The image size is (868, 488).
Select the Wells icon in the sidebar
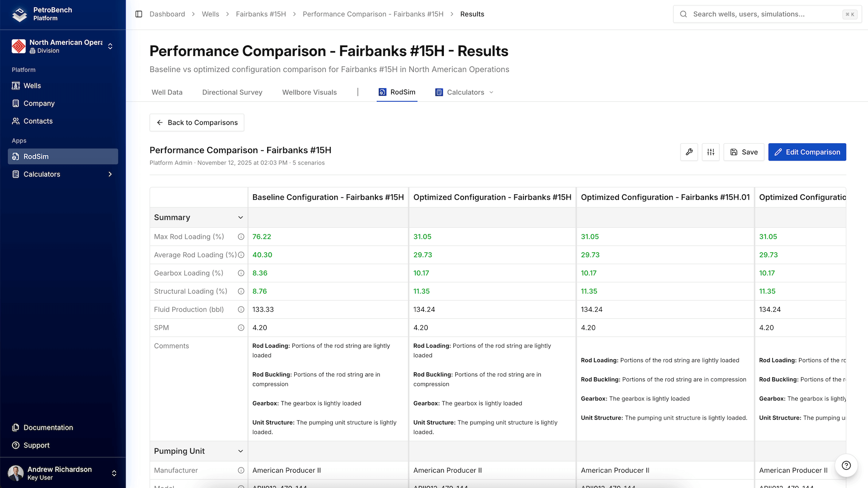tap(15, 86)
